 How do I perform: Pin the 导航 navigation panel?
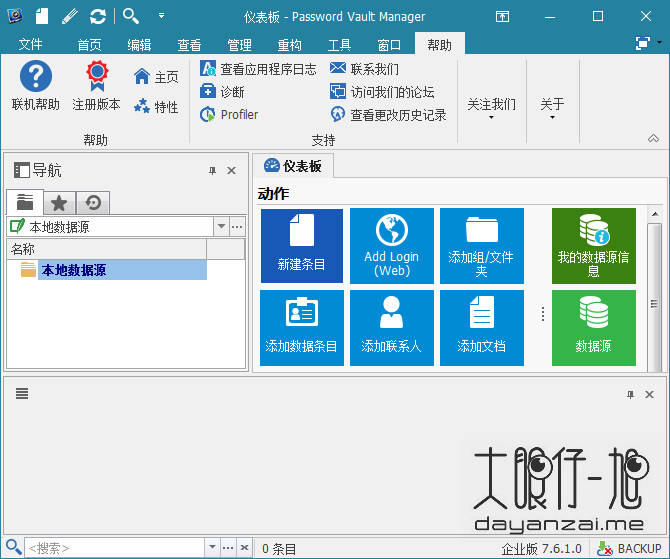click(212, 171)
